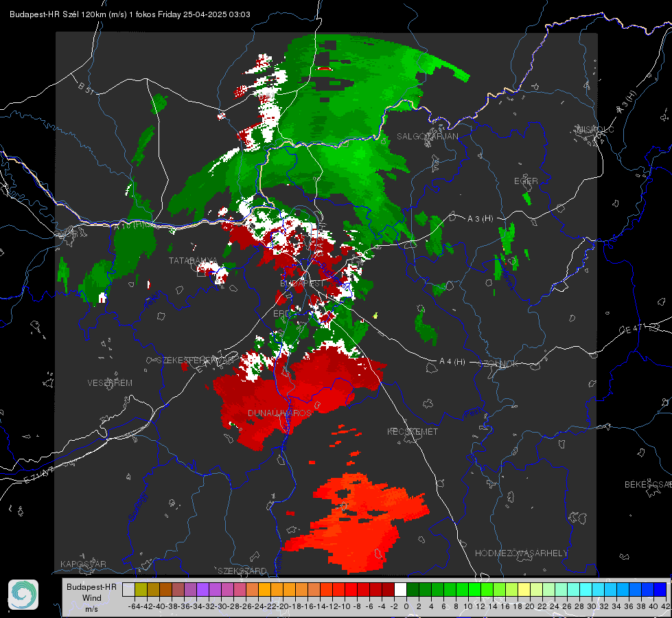Click the 'TATABÁNYA' city label
The image size is (672, 618).
193,261
